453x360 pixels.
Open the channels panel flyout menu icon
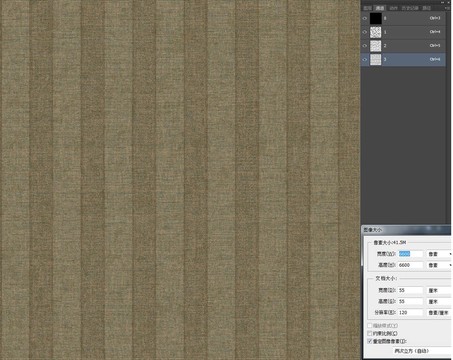[x=447, y=8]
